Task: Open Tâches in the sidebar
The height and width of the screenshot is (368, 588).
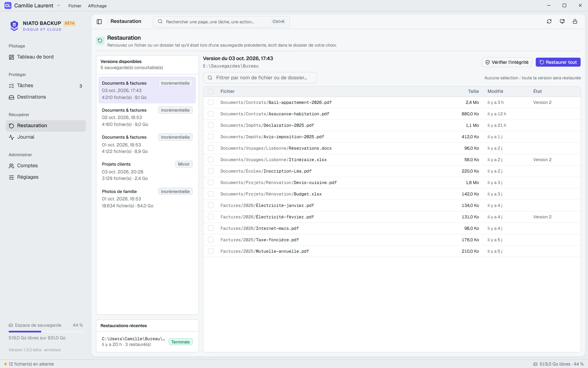Action: click(46, 85)
